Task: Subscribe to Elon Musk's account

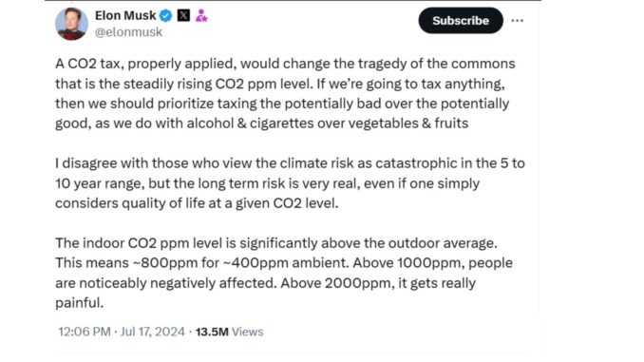Action: pyautogui.click(x=461, y=21)
